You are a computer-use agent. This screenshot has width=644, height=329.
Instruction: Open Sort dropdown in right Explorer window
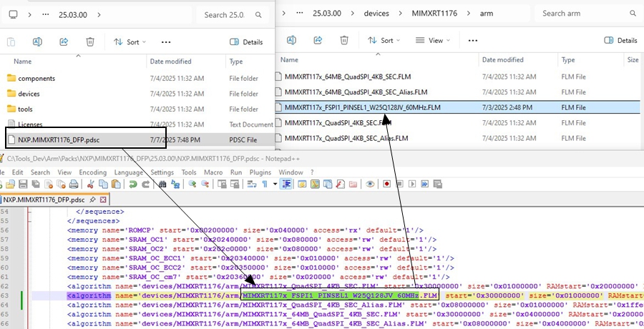point(384,40)
